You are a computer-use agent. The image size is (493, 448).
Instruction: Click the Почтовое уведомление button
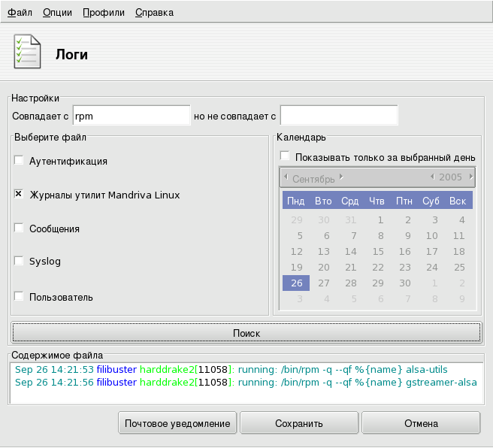[x=177, y=423]
